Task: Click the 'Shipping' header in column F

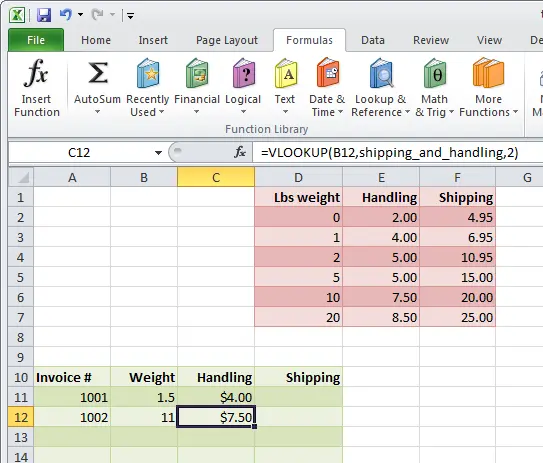Action: (x=457, y=197)
